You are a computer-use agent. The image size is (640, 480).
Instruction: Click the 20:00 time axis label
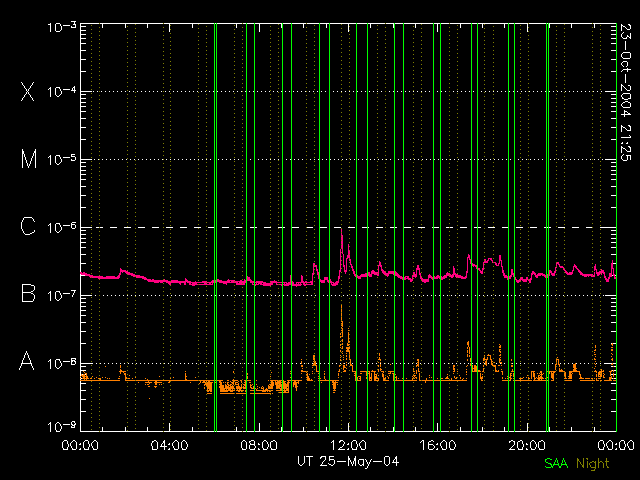[x=527, y=445]
